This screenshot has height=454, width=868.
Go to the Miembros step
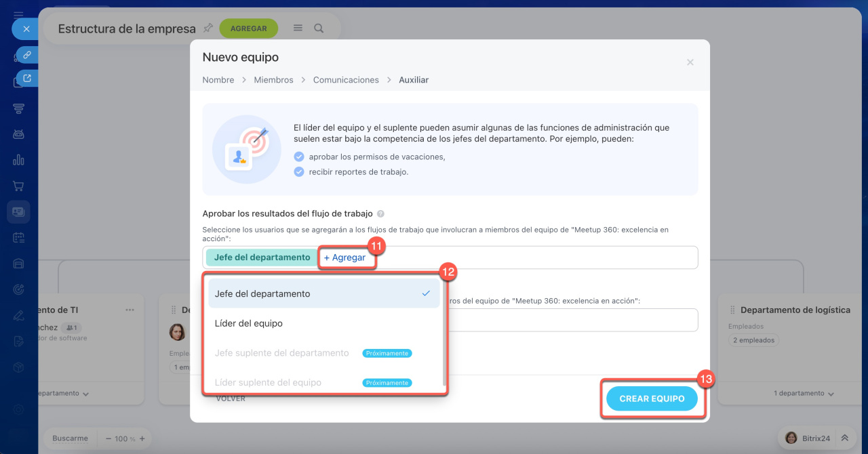coord(273,80)
